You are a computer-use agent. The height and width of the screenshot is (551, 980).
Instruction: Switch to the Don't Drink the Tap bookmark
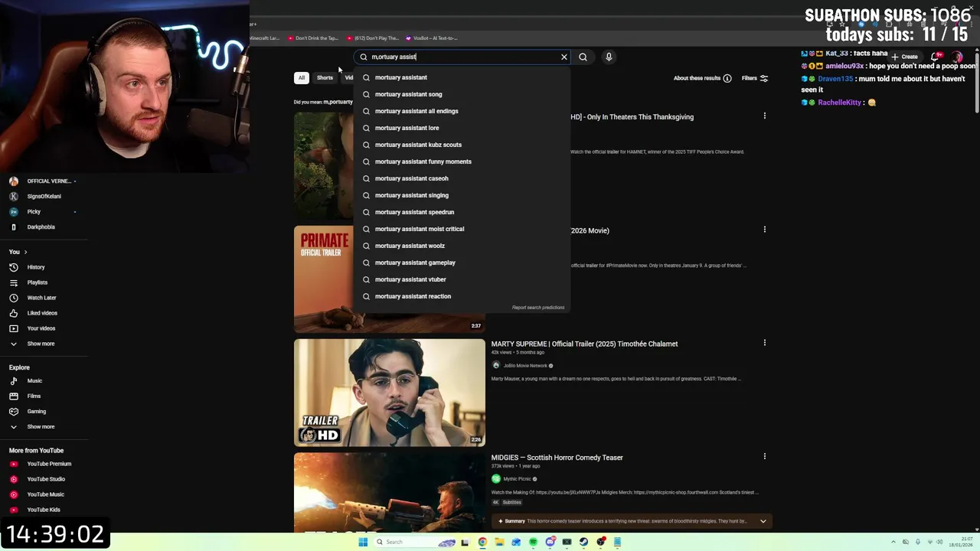313,38
